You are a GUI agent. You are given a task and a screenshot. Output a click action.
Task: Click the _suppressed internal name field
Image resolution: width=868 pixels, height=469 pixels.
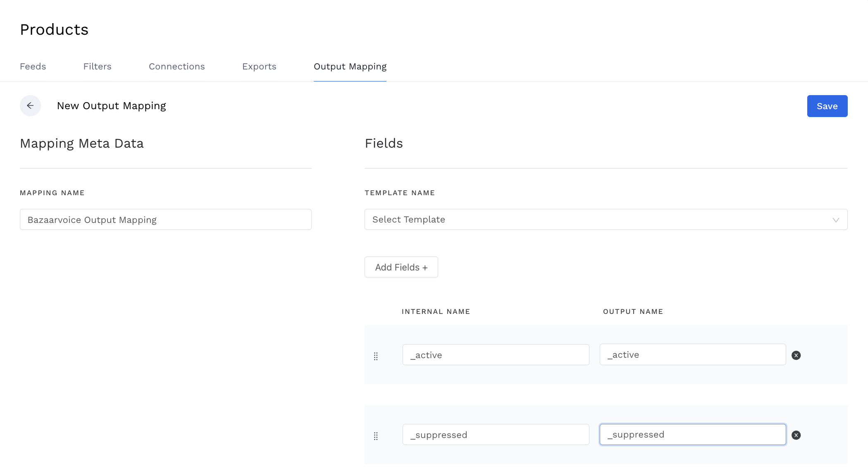pos(495,435)
